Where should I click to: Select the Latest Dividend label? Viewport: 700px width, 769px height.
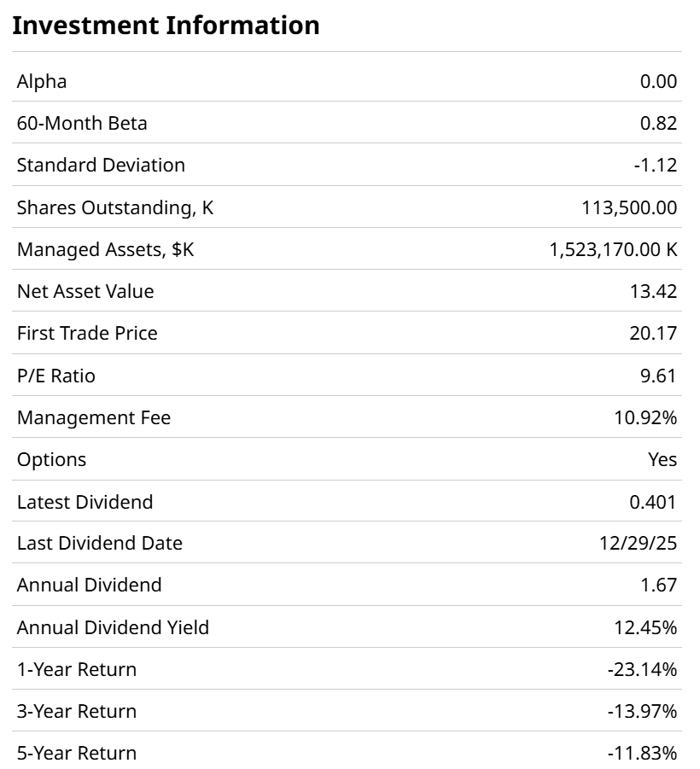click(x=85, y=502)
